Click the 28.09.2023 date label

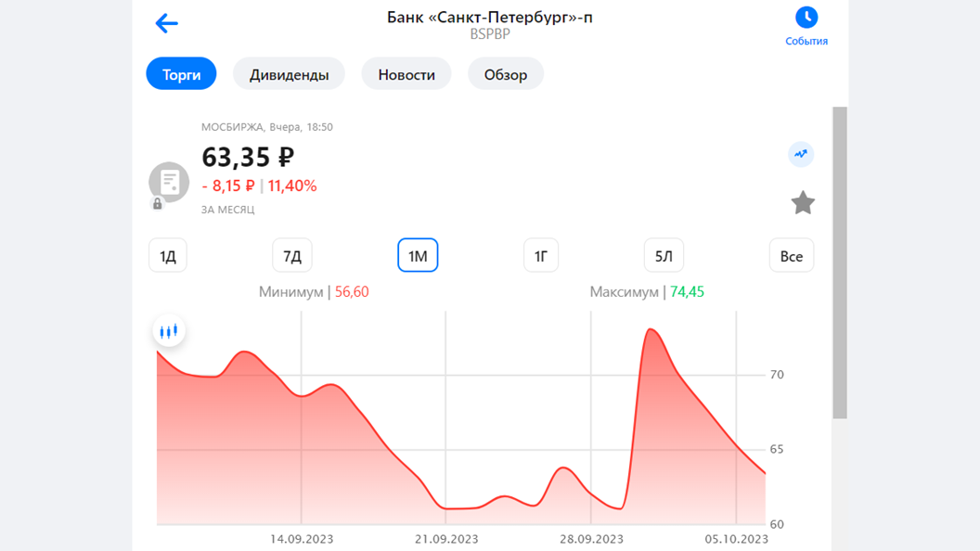591,539
